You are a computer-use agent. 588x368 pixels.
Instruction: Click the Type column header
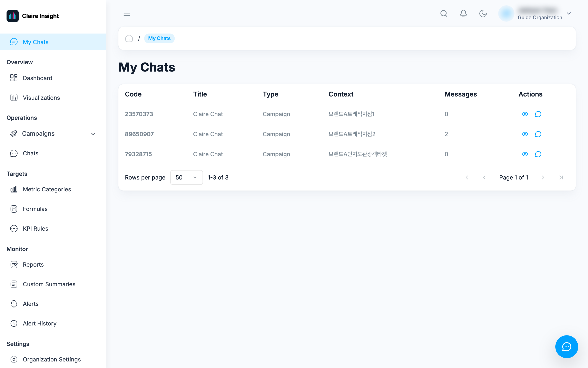[271, 94]
